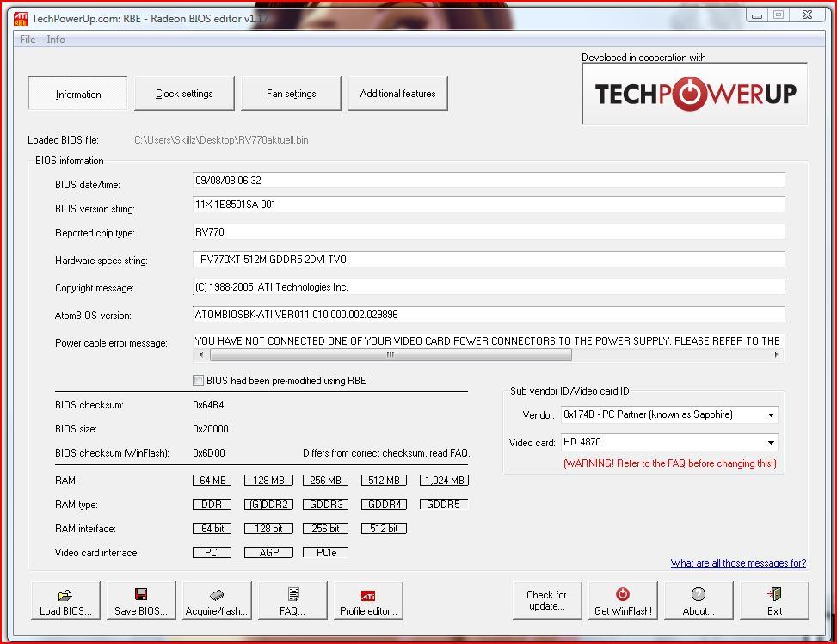Select the (G)DDR2 RAM type indicator

[268, 504]
